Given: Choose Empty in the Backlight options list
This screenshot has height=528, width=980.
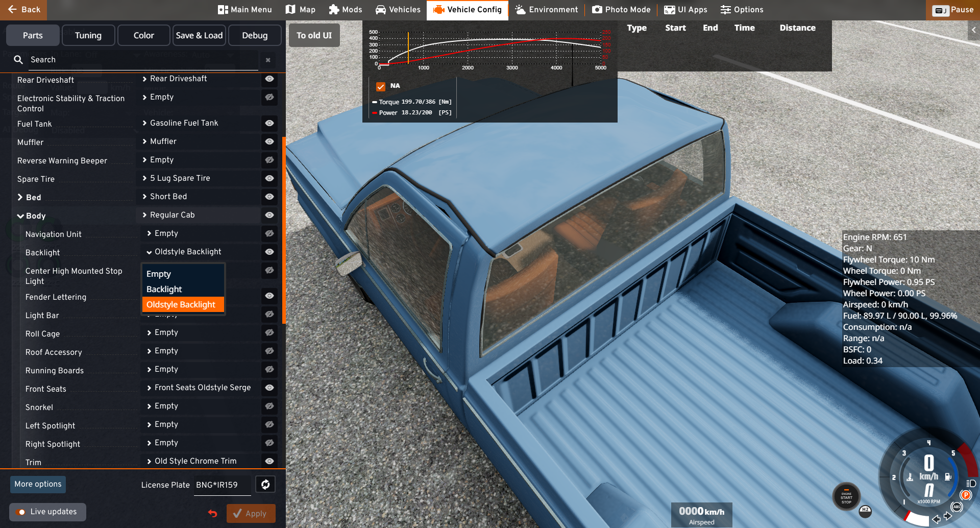Looking at the screenshot, I should click(x=183, y=274).
